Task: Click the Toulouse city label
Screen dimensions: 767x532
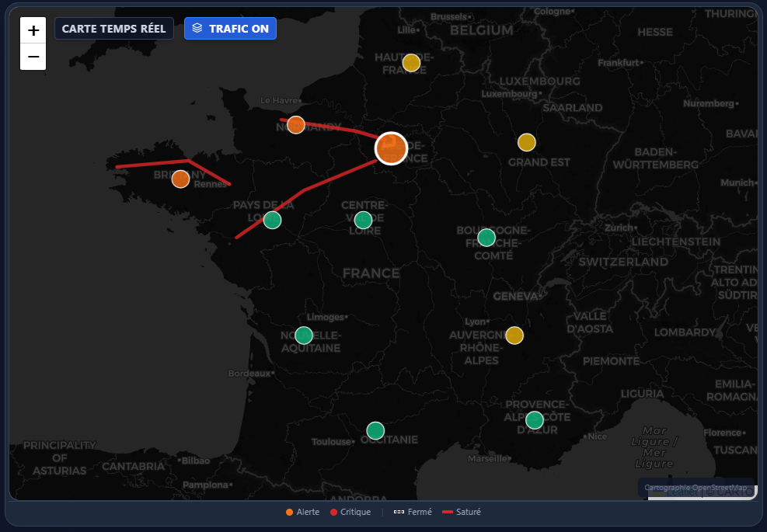Action: (332, 442)
